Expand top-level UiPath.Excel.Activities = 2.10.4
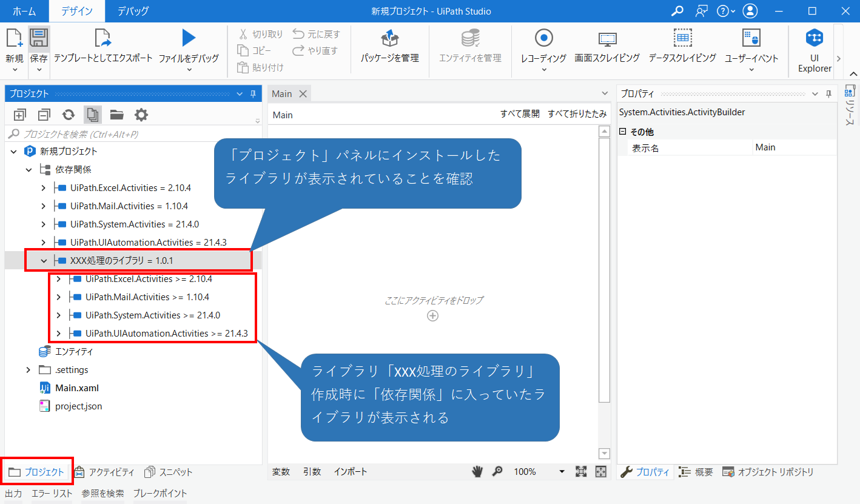The height and width of the screenshot is (504, 860). click(43, 188)
